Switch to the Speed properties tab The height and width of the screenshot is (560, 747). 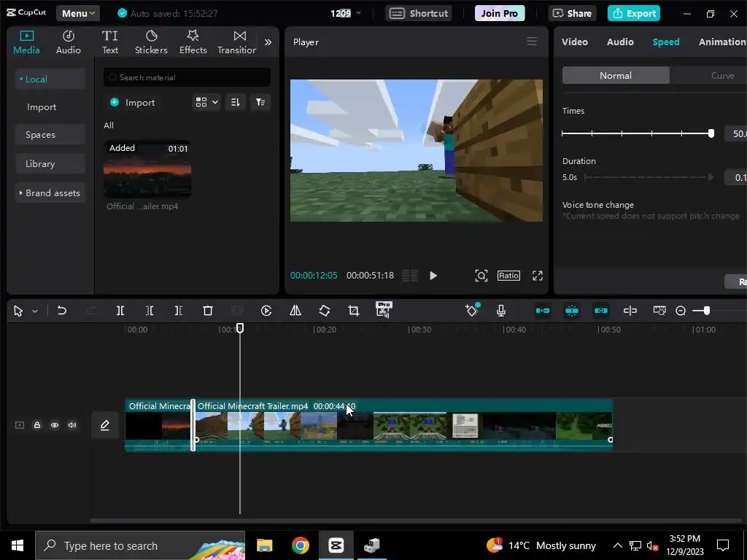(665, 42)
